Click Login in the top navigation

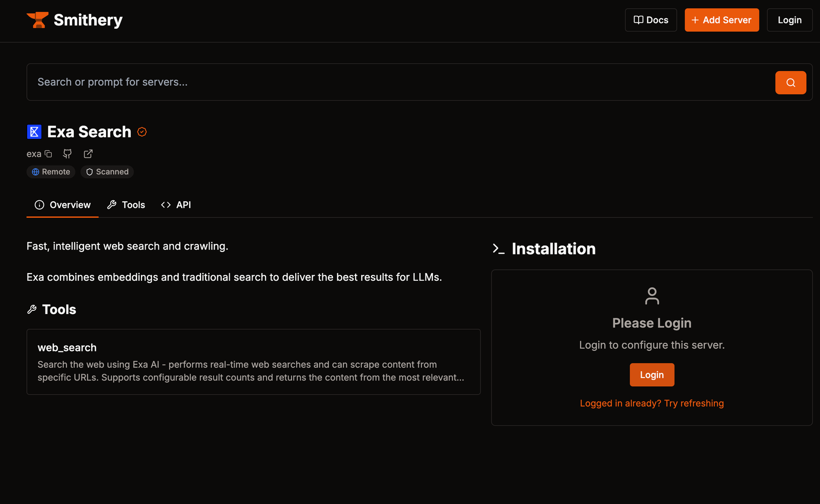coord(789,20)
